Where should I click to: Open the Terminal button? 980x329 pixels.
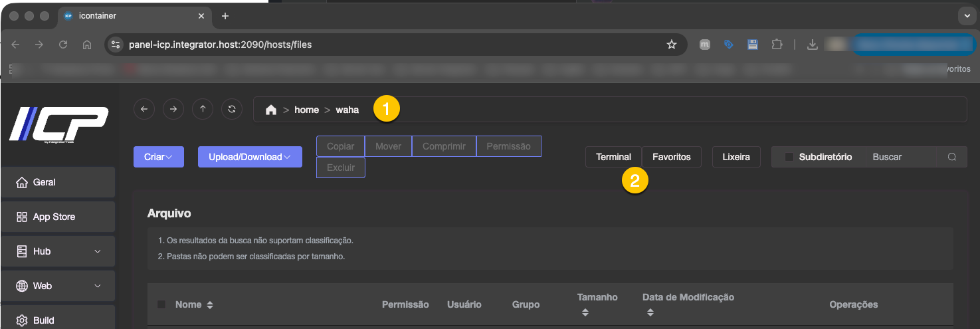(x=613, y=157)
